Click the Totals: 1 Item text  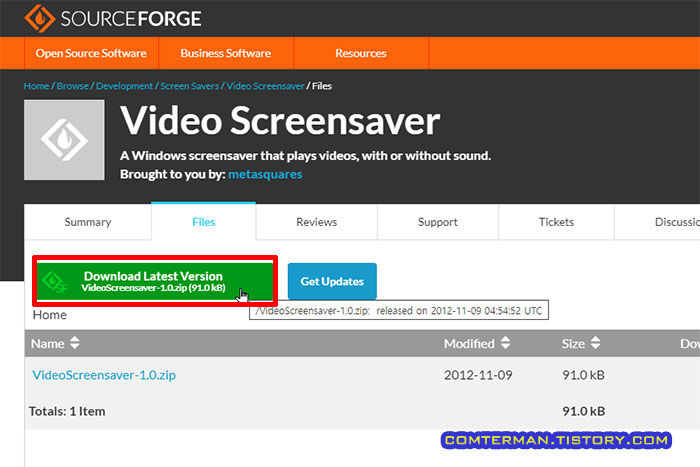tap(67, 411)
